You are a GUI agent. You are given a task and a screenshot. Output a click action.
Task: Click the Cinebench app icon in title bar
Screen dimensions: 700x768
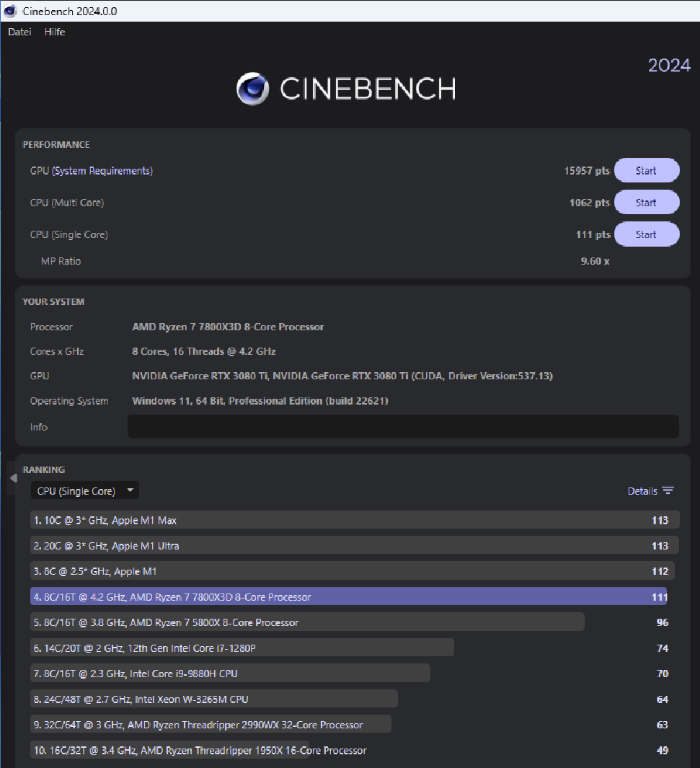[x=10, y=11]
